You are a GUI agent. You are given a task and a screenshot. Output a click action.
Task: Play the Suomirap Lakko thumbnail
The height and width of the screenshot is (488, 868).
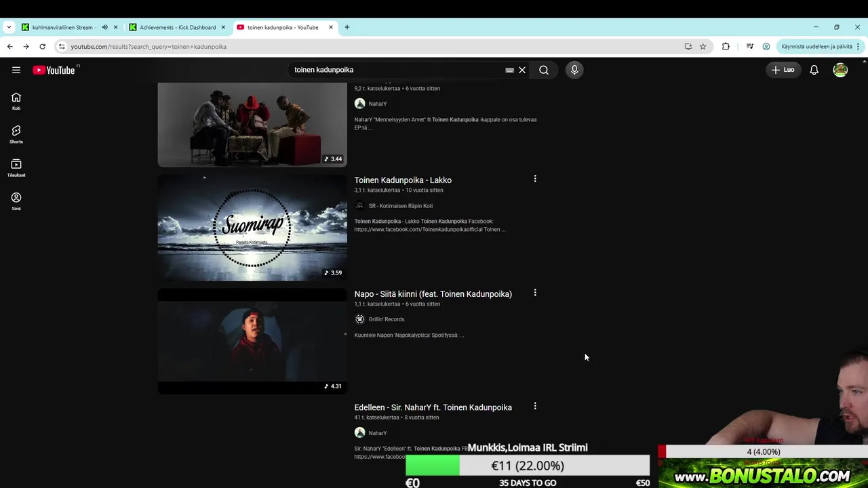252,228
